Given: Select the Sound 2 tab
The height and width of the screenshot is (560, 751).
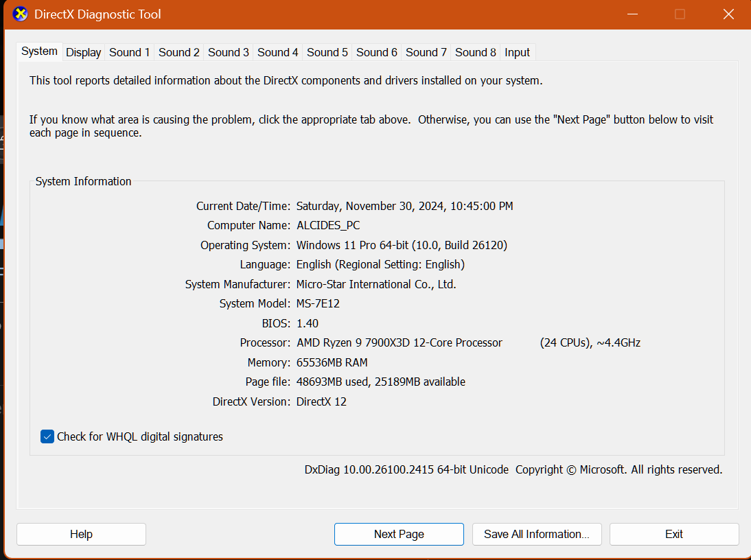Looking at the screenshot, I should pos(178,52).
